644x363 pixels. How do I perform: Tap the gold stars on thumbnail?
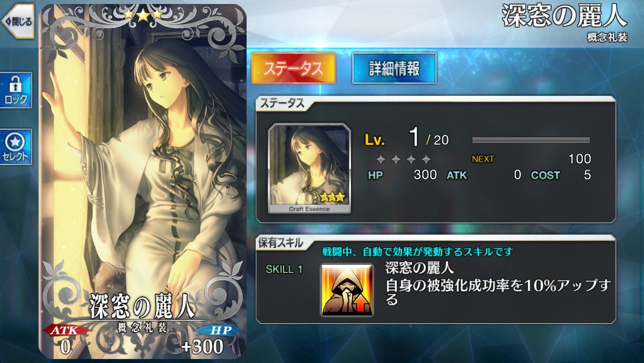click(332, 197)
